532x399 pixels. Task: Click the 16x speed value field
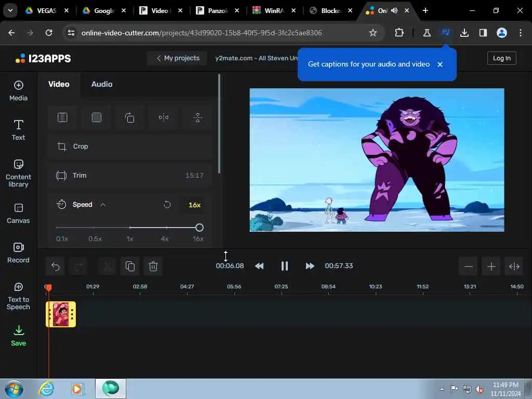194,205
